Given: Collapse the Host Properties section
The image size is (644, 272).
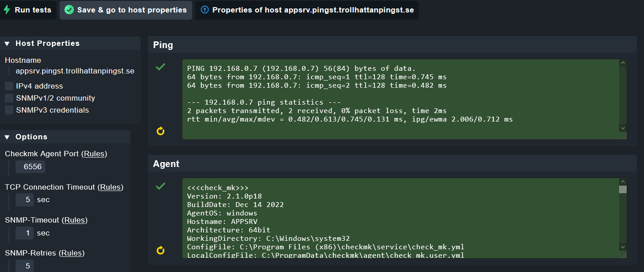Looking at the screenshot, I should click(x=7, y=43).
